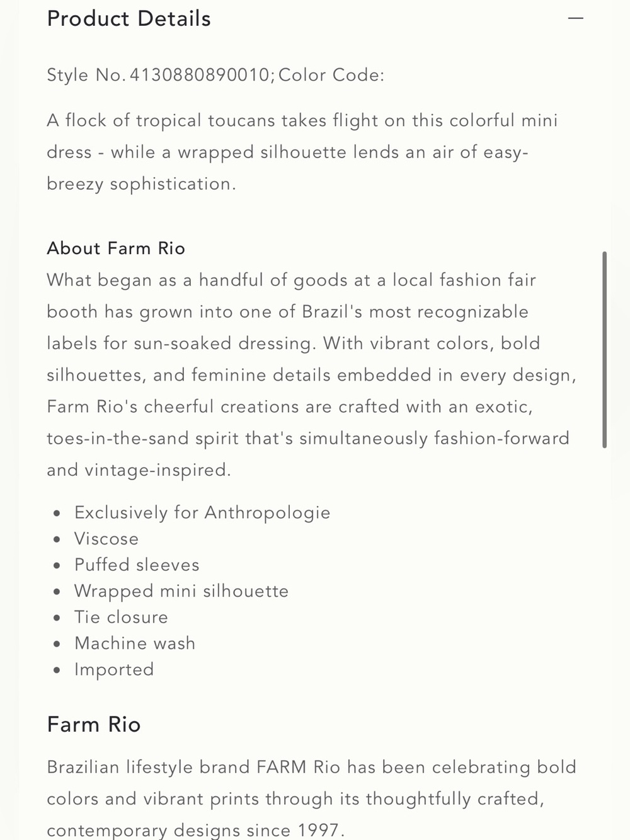The image size is (630, 840).
Task: Click the Brazilian lifestyle brand paragraph
Action: (311, 798)
